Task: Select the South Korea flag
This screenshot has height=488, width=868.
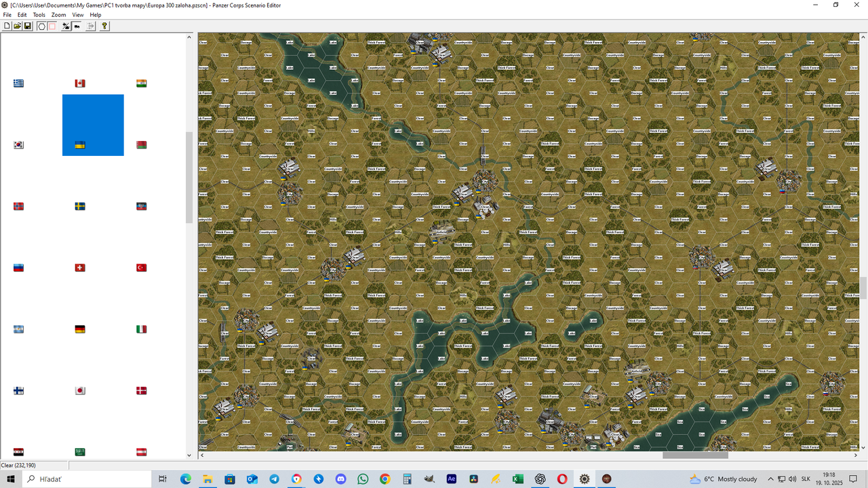Action: click(x=19, y=145)
